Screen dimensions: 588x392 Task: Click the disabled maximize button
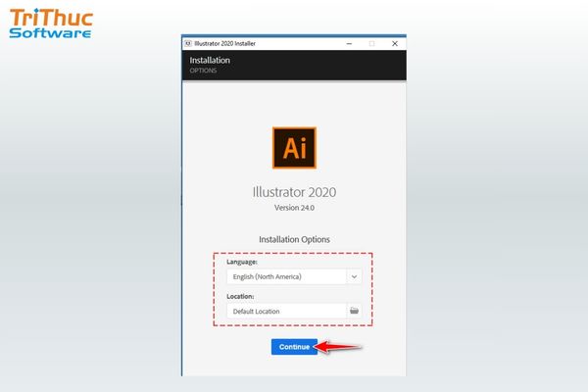pos(372,43)
